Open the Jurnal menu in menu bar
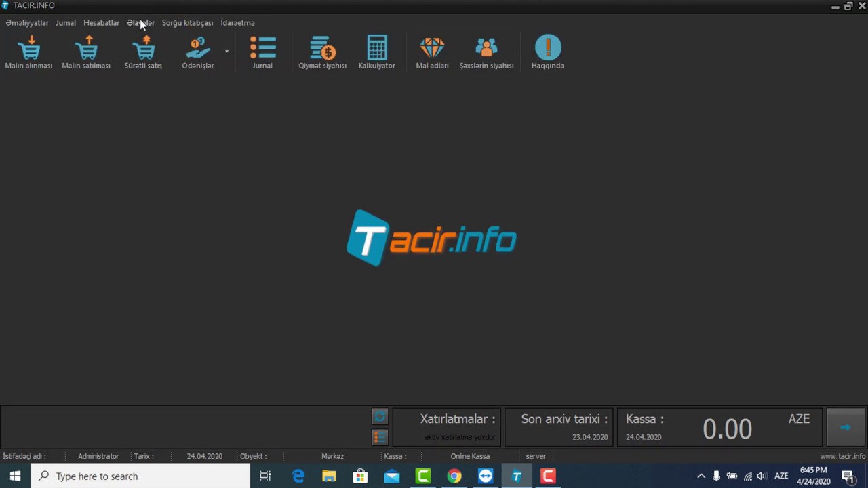The height and width of the screenshot is (488, 868). pos(66,23)
